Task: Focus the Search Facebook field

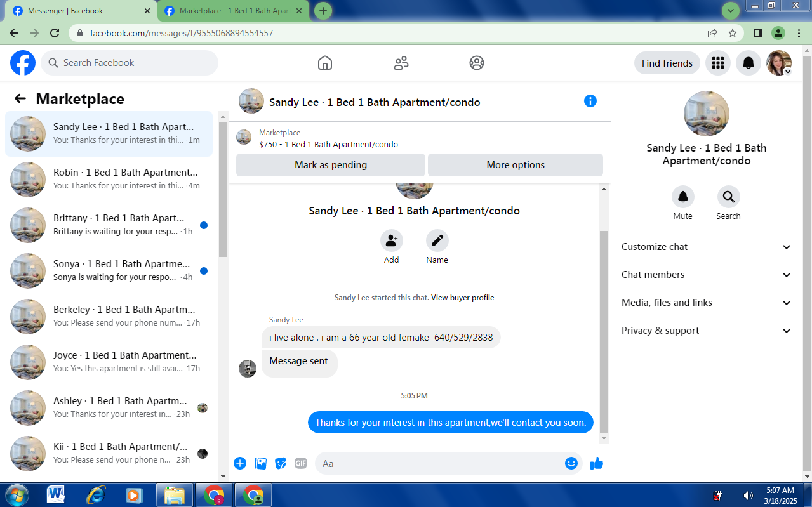Action: (x=130, y=63)
